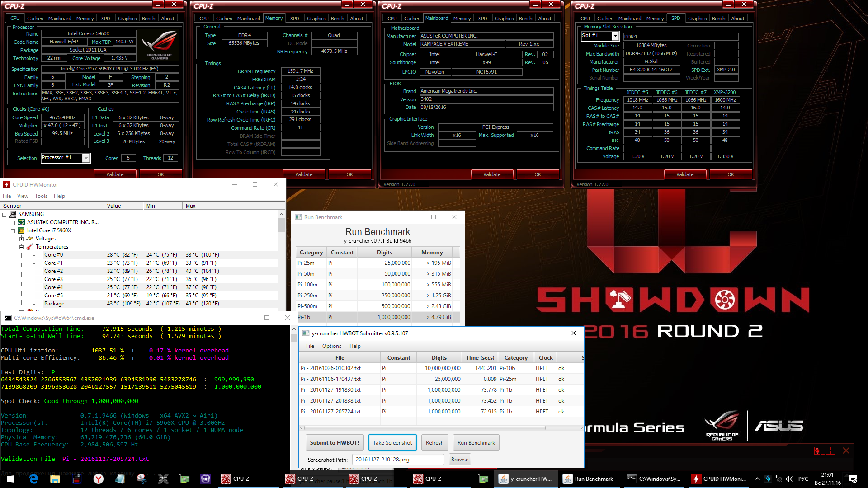The width and height of the screenshot is (868, 488).
Task: Click HWBOT Submitter horizontal scrollbar
Action: coord(425,428)
